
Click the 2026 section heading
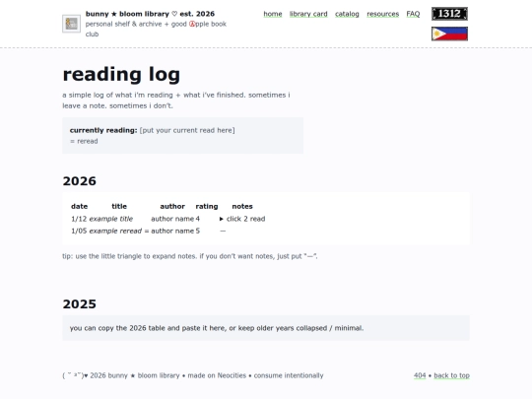point(80,181)
